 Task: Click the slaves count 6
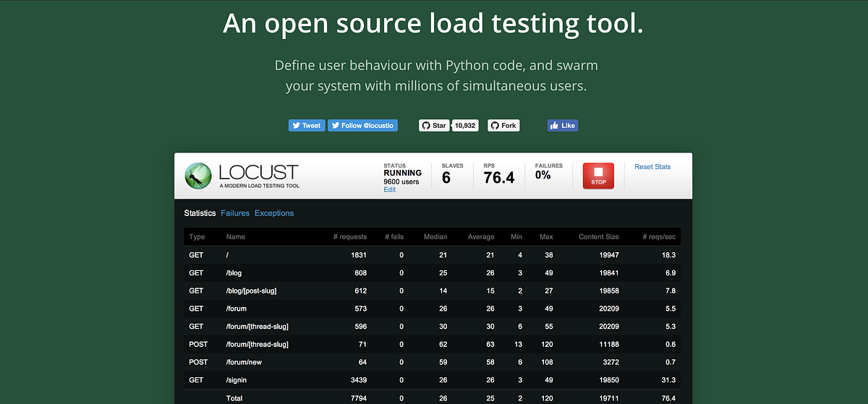coord(446,178)
